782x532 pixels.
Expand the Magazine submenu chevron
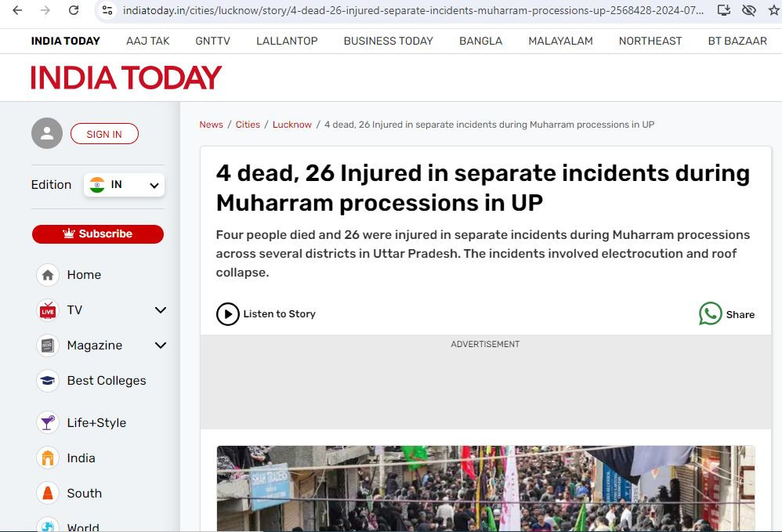coord(161,345)
